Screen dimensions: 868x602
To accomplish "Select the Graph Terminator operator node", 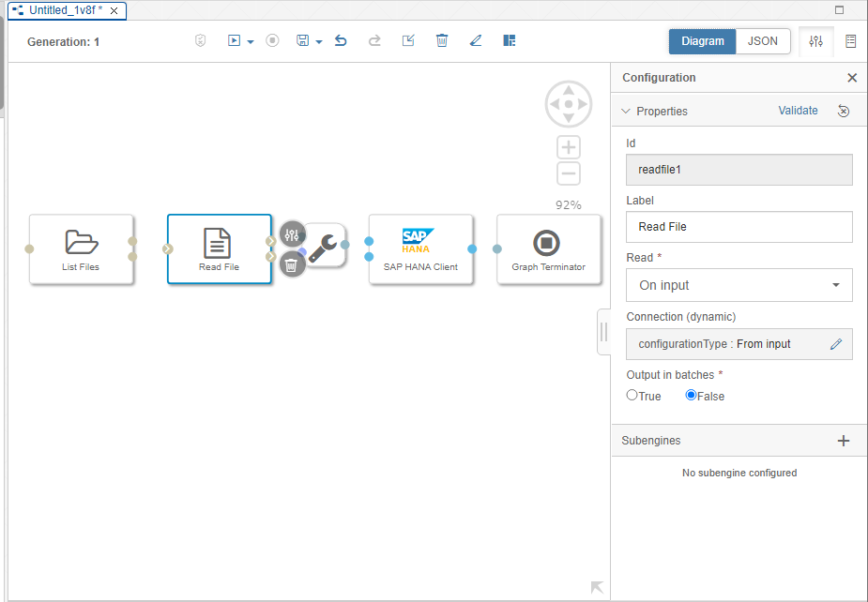I will (x=548, y=248).
